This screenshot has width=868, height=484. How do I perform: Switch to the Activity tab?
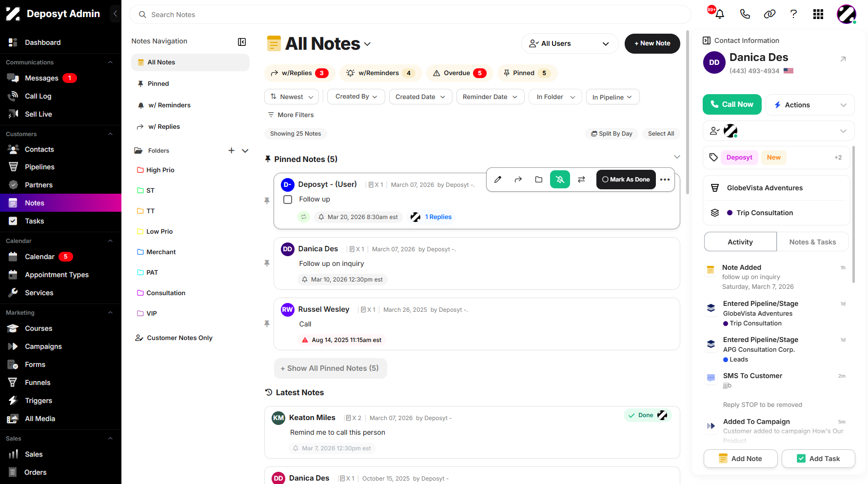coord(740,242)
